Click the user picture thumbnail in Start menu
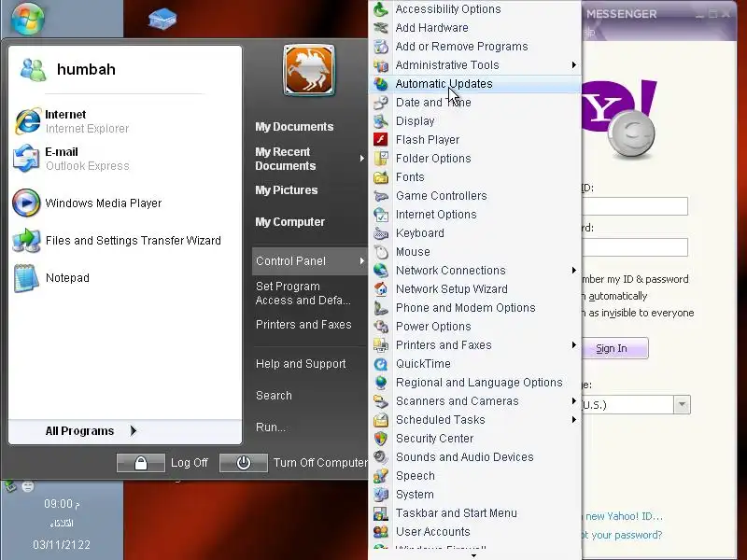Image resolution: width=747 pixels, height=560 pixels. tap(309, 70)
